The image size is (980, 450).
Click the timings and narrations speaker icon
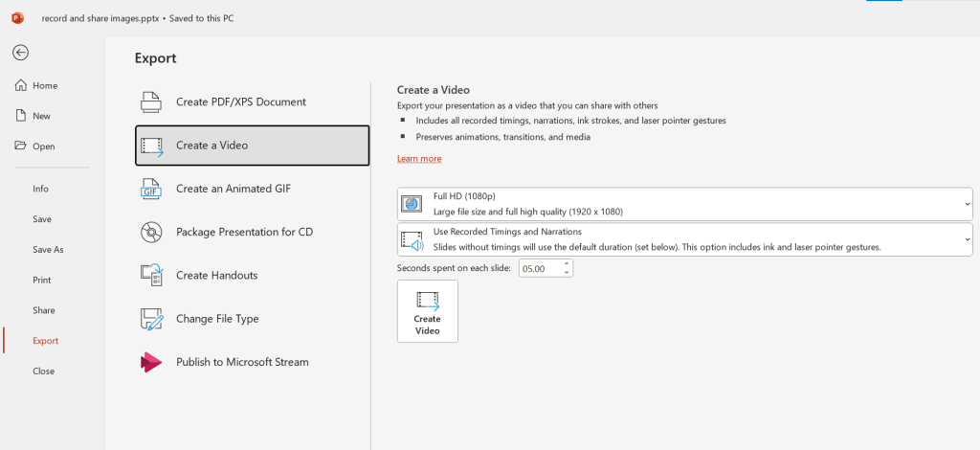[412, 240]
